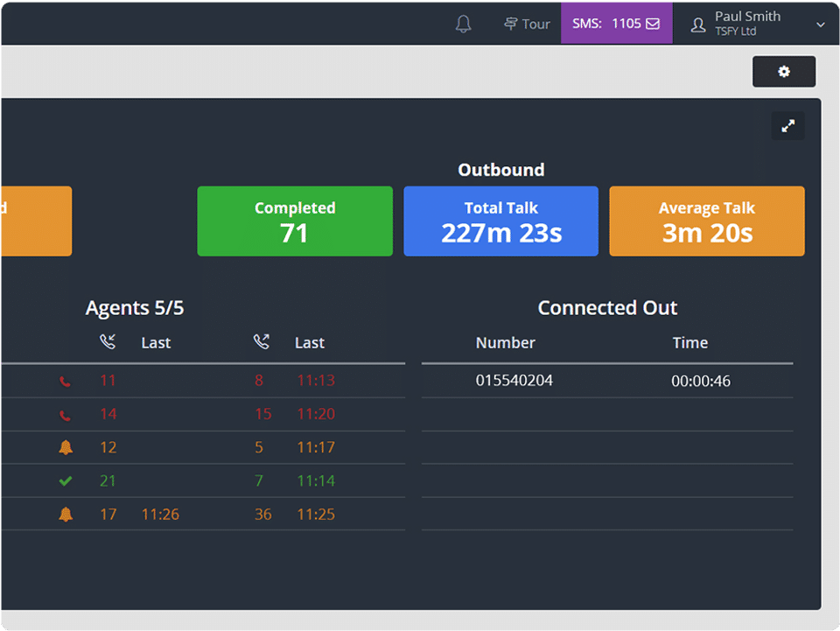Select the Average Talk 3m 20s tile
Screen dimensions: 840x631
(x=707, y=221)
